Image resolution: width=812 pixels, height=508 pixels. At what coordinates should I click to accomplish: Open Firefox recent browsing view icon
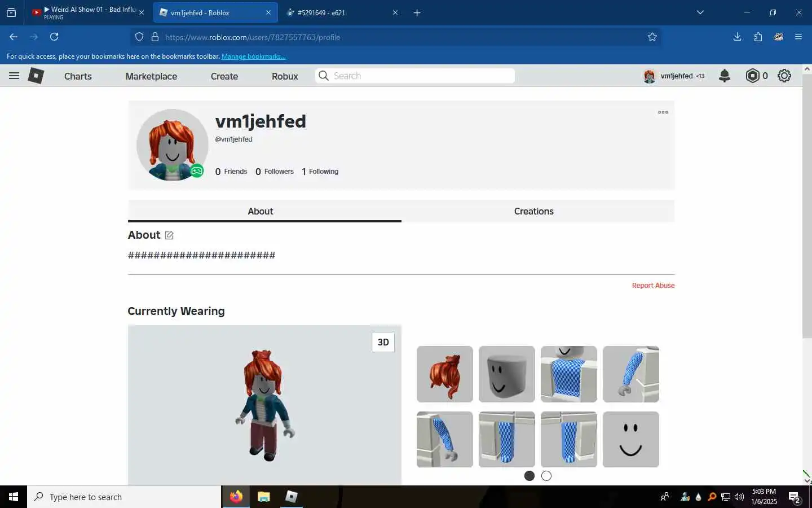point(11,12)
